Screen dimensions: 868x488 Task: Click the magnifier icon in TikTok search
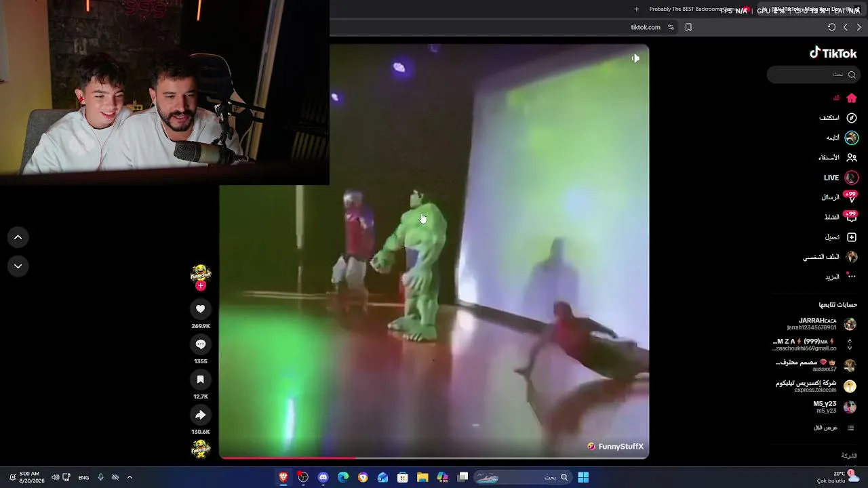point(852,75)
